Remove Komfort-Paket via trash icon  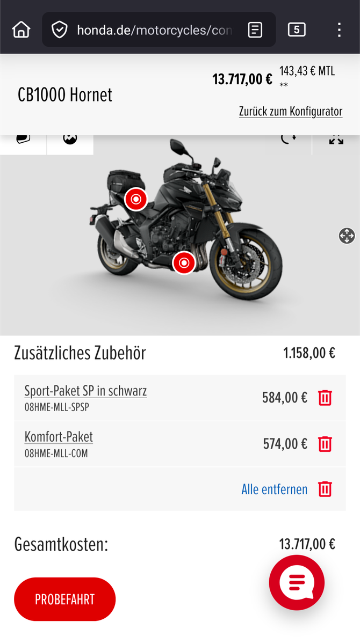click(x=325, y=444)
